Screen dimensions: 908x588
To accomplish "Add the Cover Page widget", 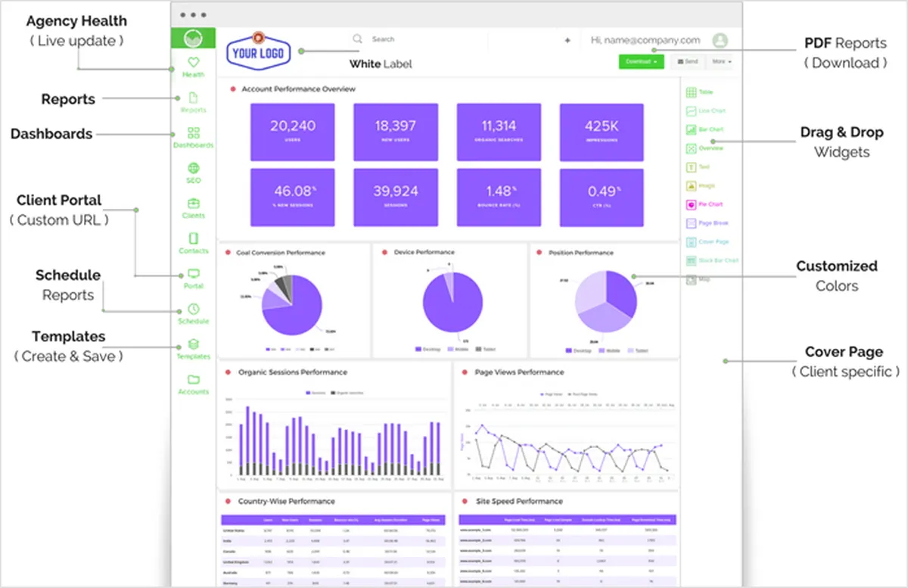I will pos(707,242).
